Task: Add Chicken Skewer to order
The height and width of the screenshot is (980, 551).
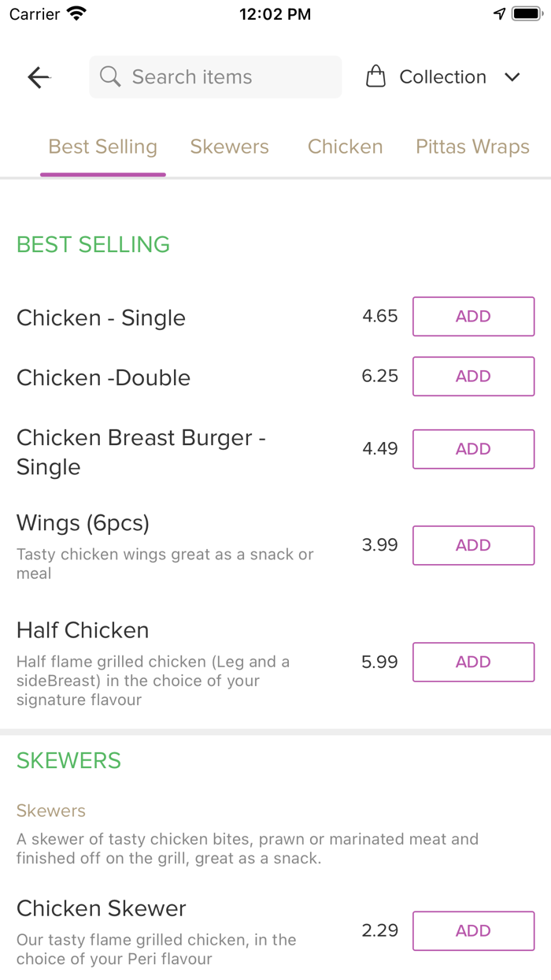Action: coord(473,931)
